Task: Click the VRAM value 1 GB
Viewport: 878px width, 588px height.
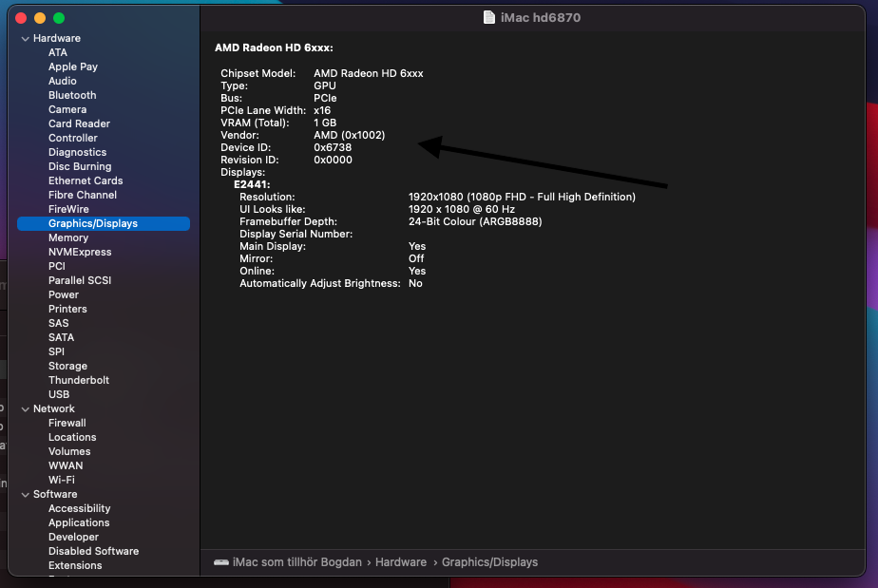Action: (x=325, y=123)
